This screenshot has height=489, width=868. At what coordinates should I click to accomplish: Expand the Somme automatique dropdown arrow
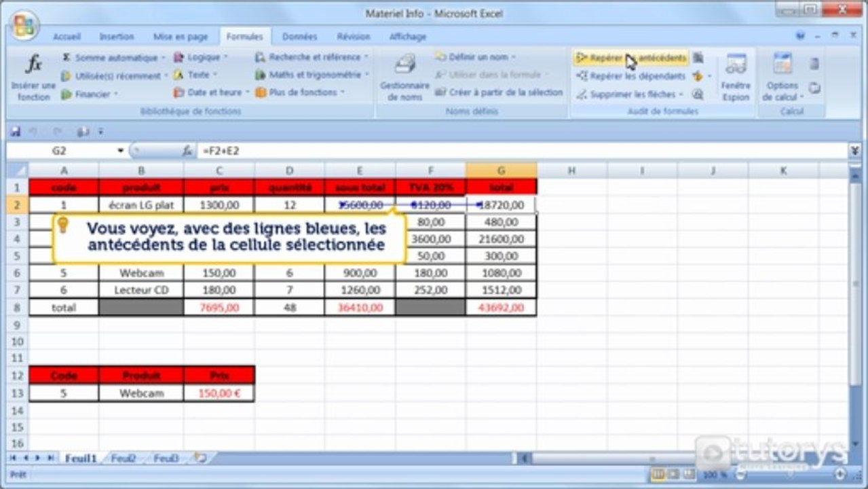(x=164, y=58)
